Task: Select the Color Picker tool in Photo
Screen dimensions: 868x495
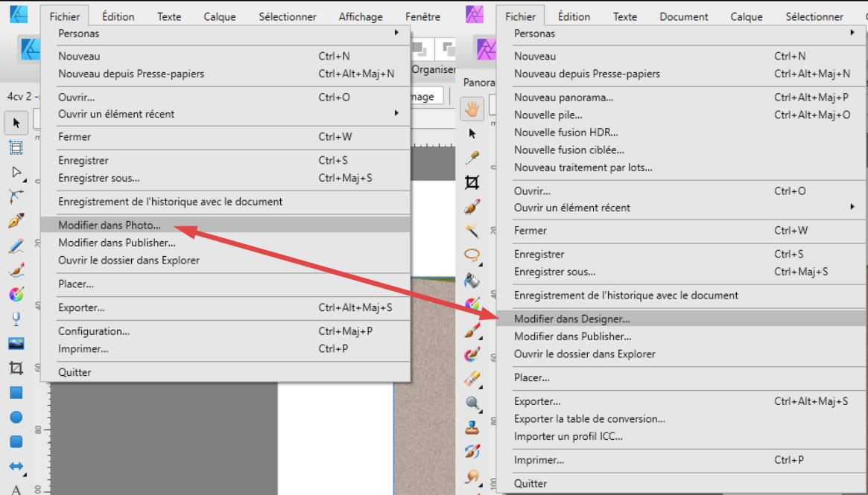Action: tap(472, 158)
